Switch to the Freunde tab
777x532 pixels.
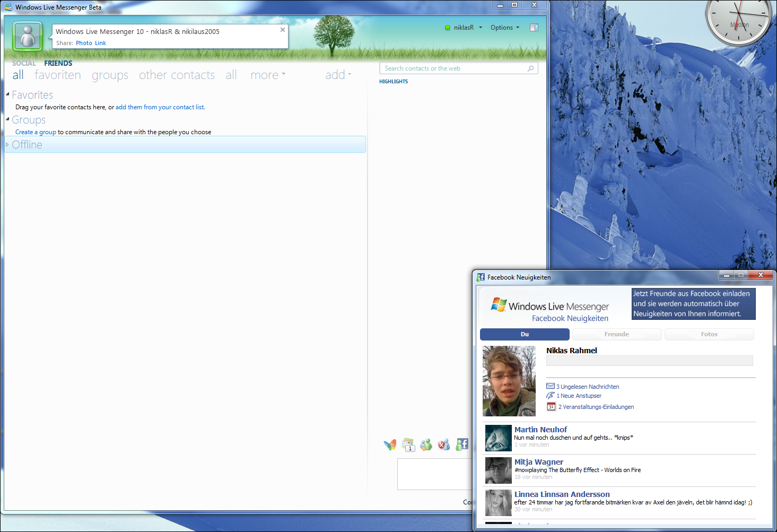[x=617, y=334]
